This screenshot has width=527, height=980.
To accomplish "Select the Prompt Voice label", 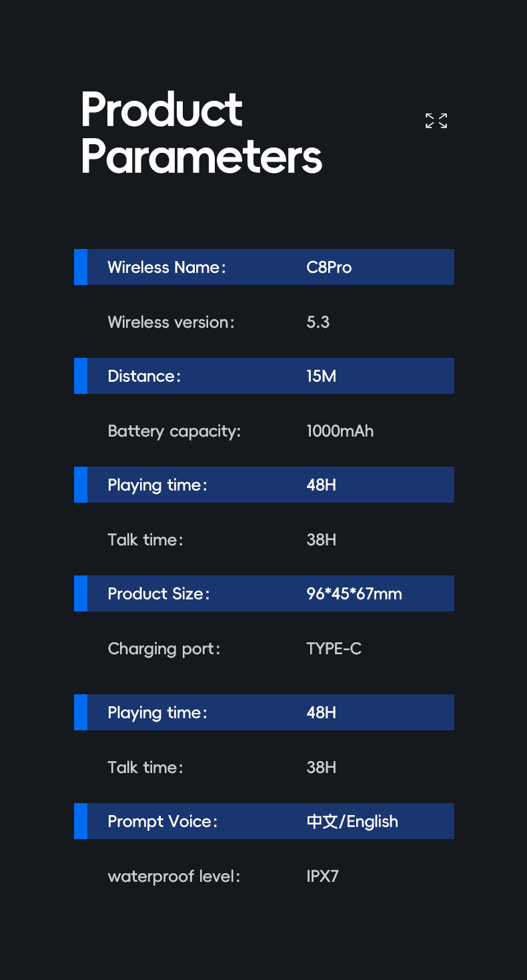I will (163, 821).
